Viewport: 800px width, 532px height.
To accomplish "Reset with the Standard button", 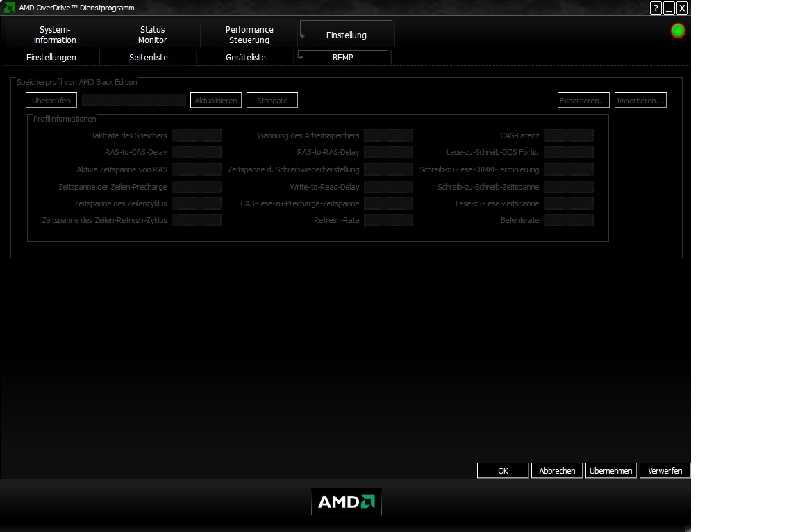I will coord(272,101).
